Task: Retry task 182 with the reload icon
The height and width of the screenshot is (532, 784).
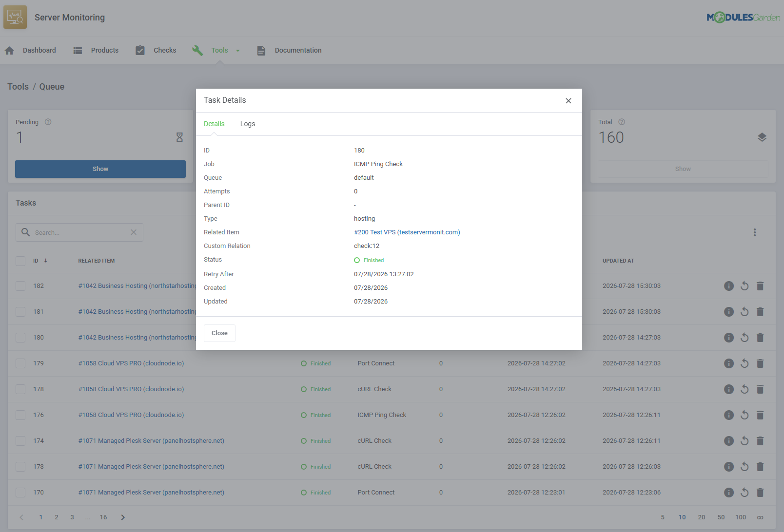Action: coord(745,286)
